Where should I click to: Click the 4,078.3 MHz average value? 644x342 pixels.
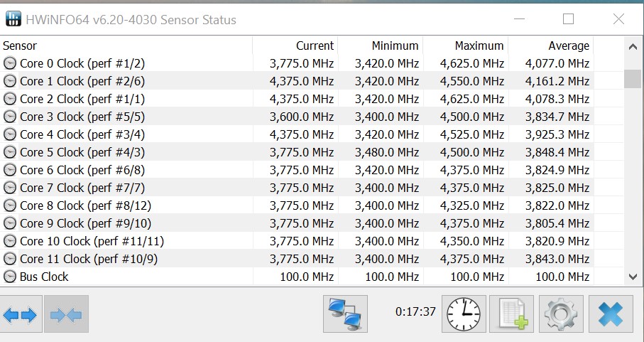click(x=557, y=99)
